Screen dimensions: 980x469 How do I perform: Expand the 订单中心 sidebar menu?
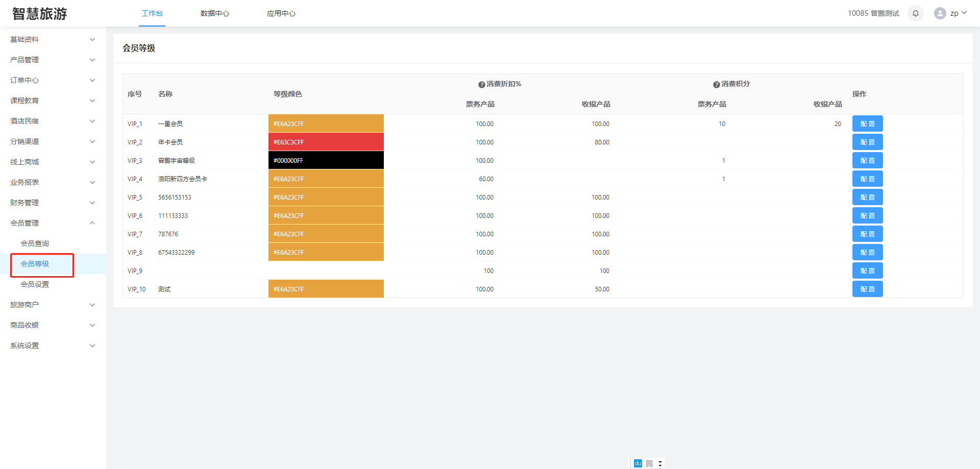coord(53,80)
